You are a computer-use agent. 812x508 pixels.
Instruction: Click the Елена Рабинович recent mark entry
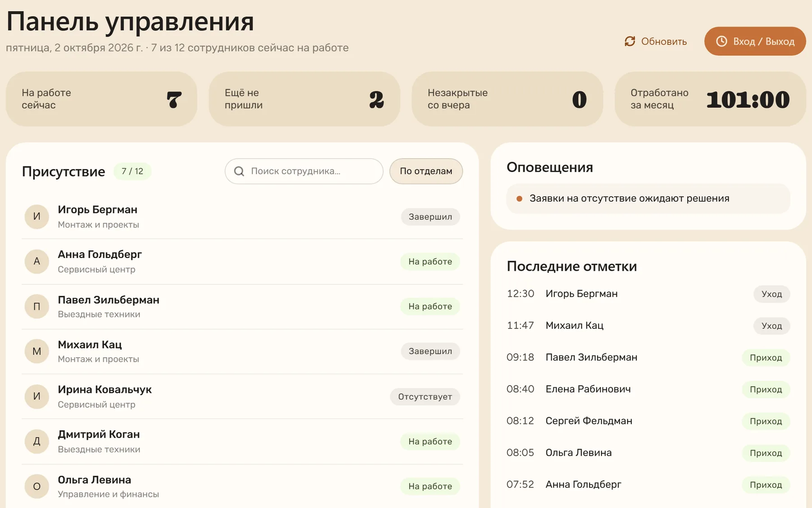tap(648, 389)
